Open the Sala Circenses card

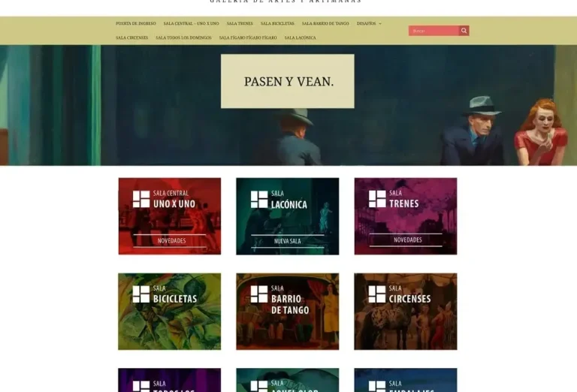406,312
